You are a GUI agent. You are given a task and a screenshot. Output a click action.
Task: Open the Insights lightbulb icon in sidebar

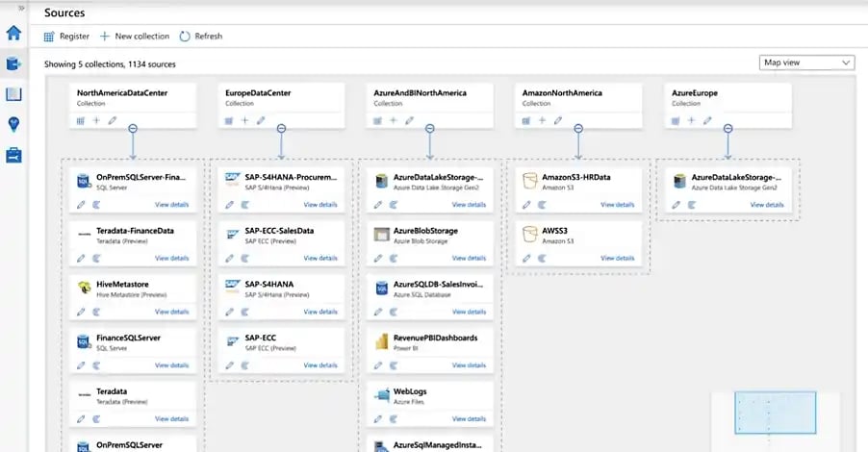tap(13, 124)
